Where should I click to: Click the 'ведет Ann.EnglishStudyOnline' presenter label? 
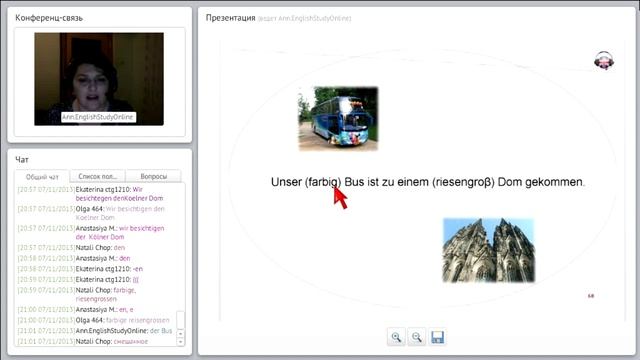tap(304, 18)
